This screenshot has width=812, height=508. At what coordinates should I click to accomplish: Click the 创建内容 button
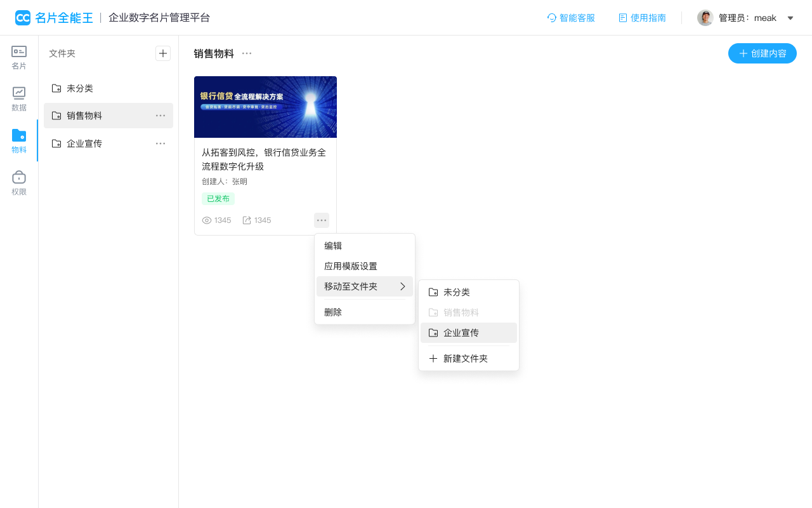762,53
